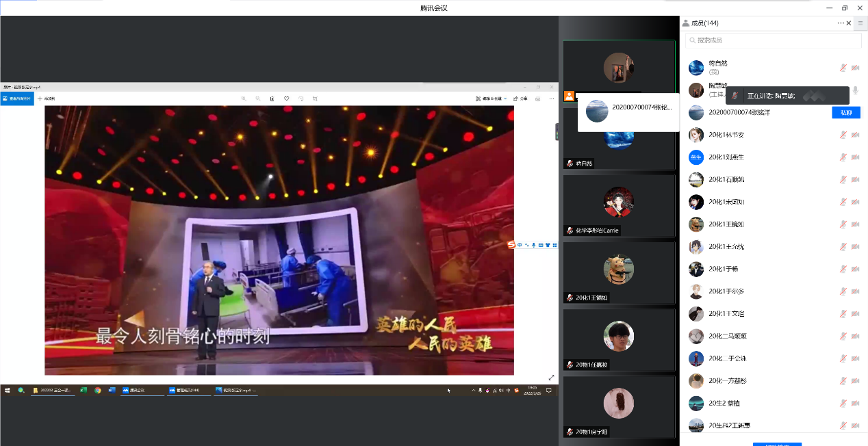Select 20化1石顺凯 name in members list

tap(727, 179)
